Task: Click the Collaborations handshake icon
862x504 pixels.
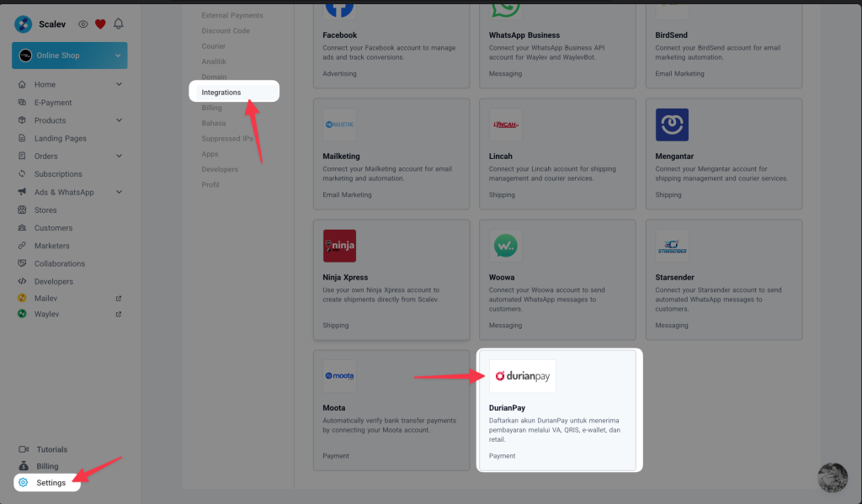Action: (22, 263)
